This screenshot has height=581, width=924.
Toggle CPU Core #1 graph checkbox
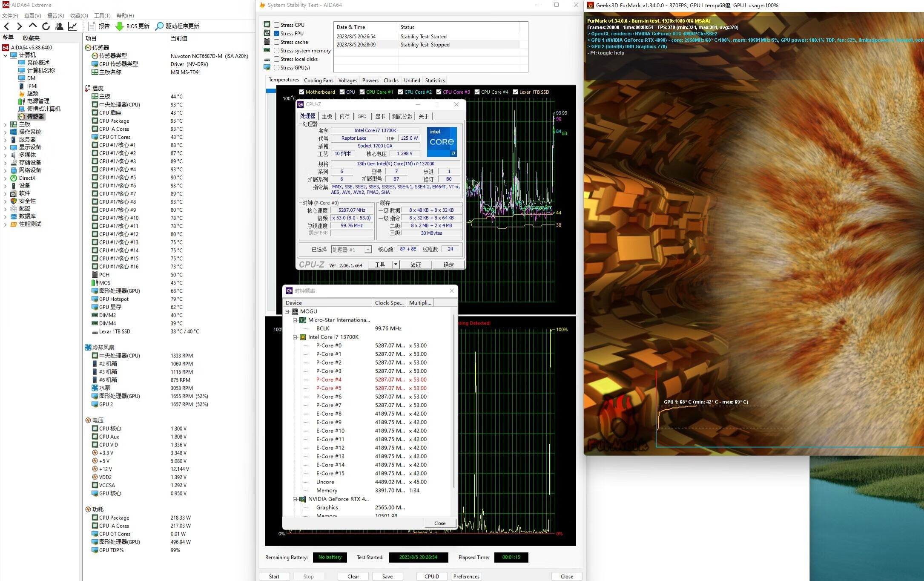(362, 92)
